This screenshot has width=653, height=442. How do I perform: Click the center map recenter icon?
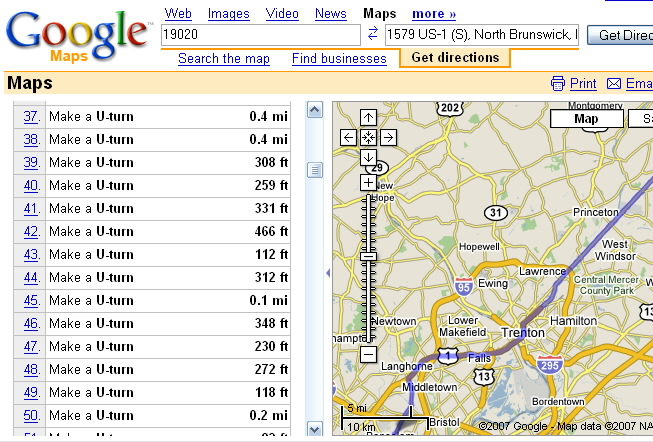(x=368, y=137)
